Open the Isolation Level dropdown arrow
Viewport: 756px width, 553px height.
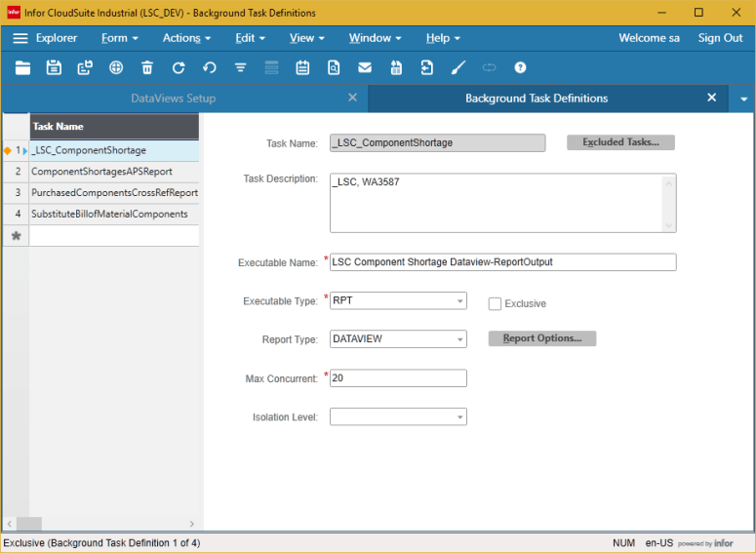click(x=460, y=417)
